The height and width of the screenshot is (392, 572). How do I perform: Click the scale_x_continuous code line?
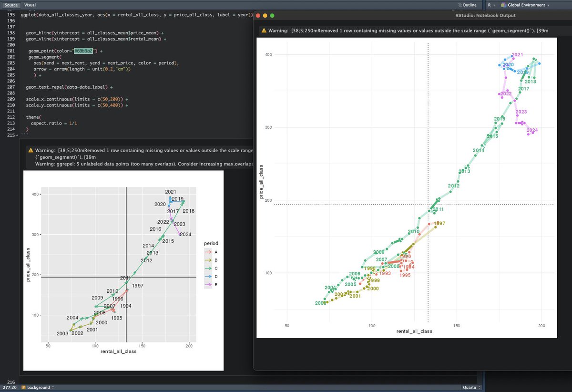[77, 99]
